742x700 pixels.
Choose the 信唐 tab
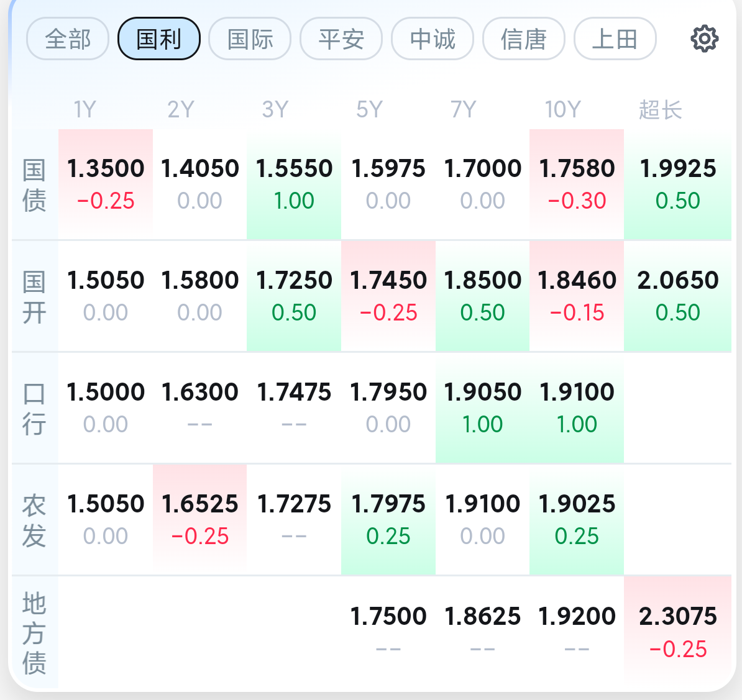pos(524,39)
